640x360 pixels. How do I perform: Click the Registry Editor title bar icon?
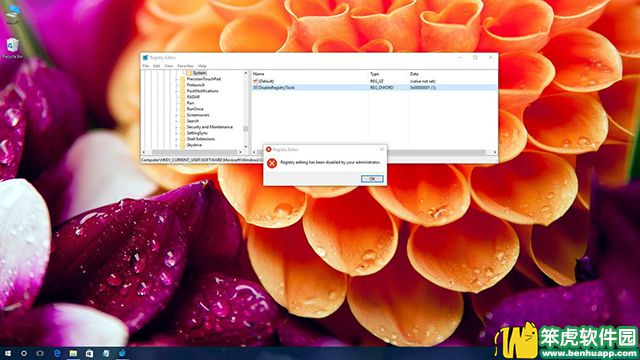[145, 58]
